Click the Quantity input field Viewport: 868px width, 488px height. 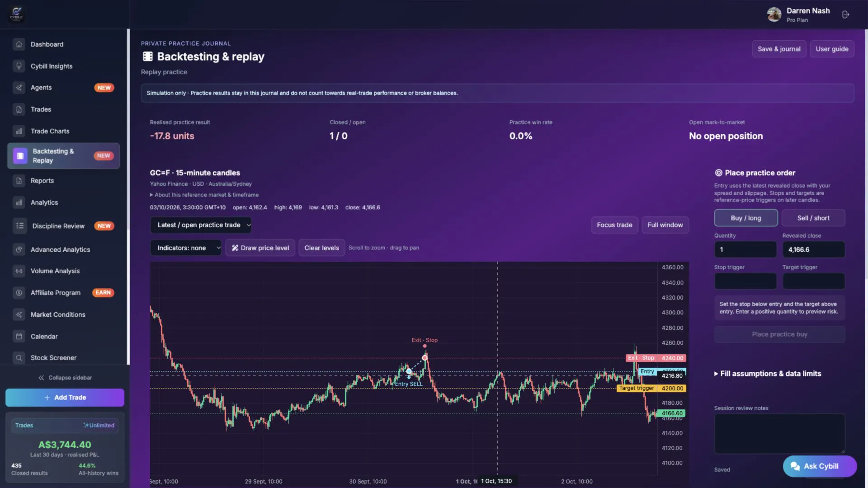[x=745, y=249]
